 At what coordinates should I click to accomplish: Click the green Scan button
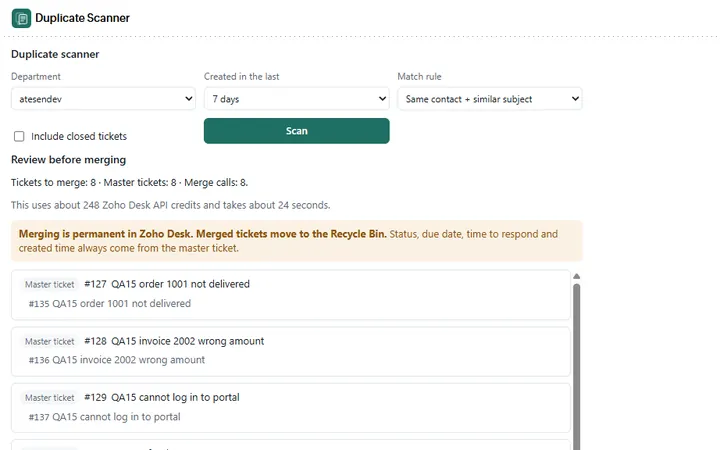[297, 131]
